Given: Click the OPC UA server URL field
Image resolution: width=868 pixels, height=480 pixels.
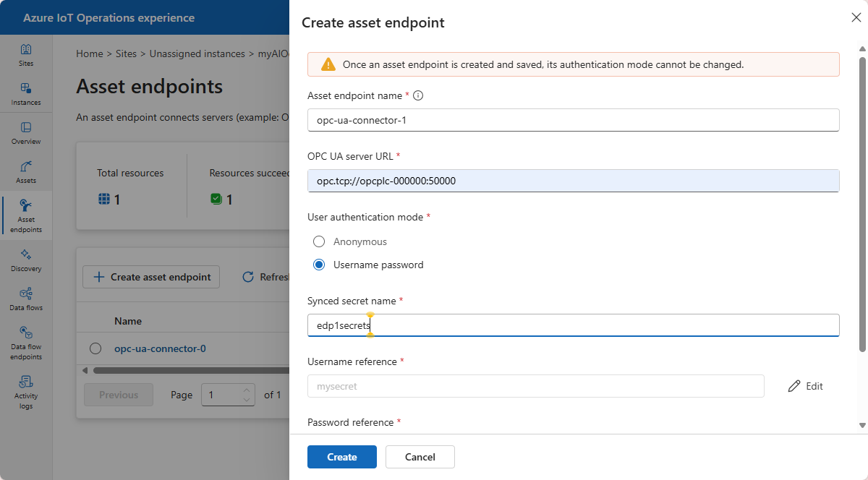Looking at the screenshot, I should pyautogui.click(x=574, y=181).
